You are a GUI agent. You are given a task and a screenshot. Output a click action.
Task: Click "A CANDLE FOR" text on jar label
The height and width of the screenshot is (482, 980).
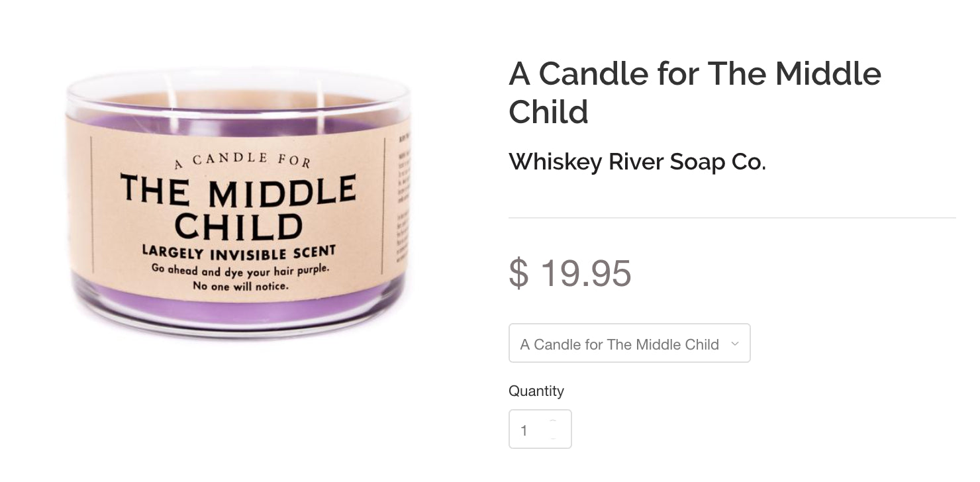click(x=242, y=160)
